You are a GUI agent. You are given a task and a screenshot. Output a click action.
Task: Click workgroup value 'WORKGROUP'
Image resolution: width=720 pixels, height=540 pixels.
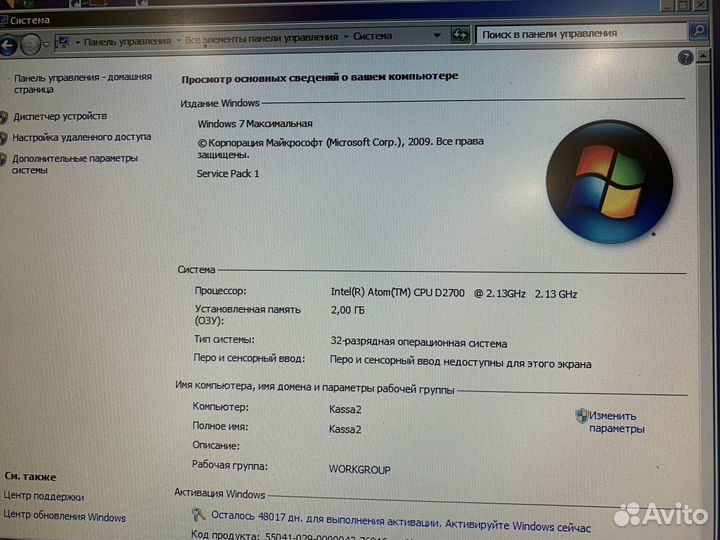[x=359, y=469]
